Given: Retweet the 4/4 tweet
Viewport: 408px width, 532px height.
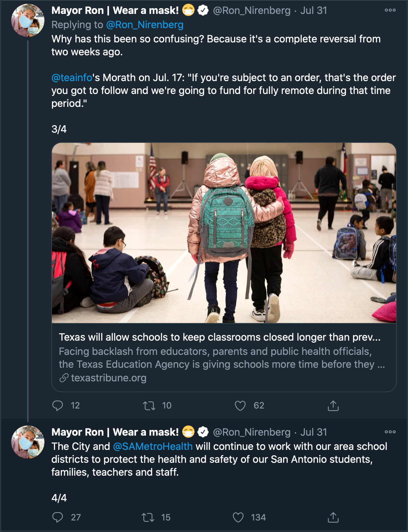Looking at the screenshot, I should pos(148,517).
